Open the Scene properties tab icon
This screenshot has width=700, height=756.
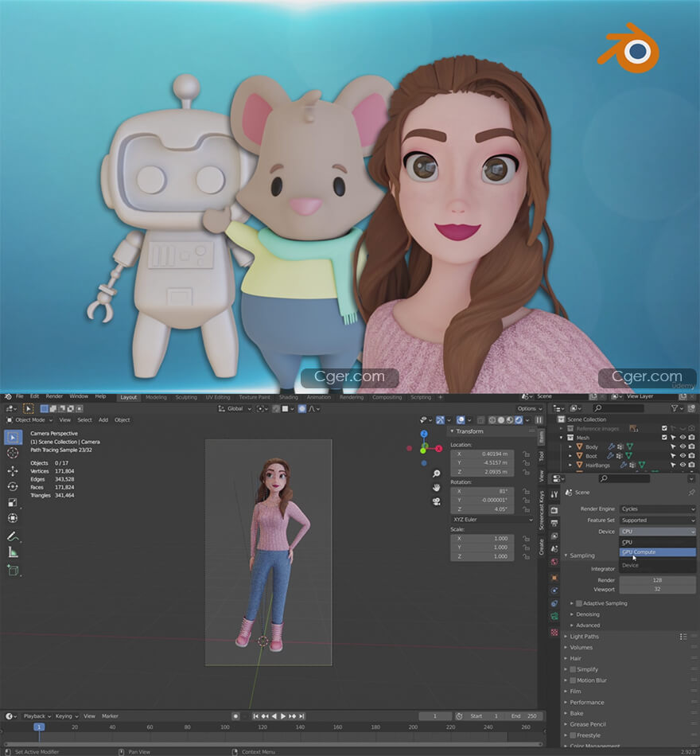coord(554,548)
